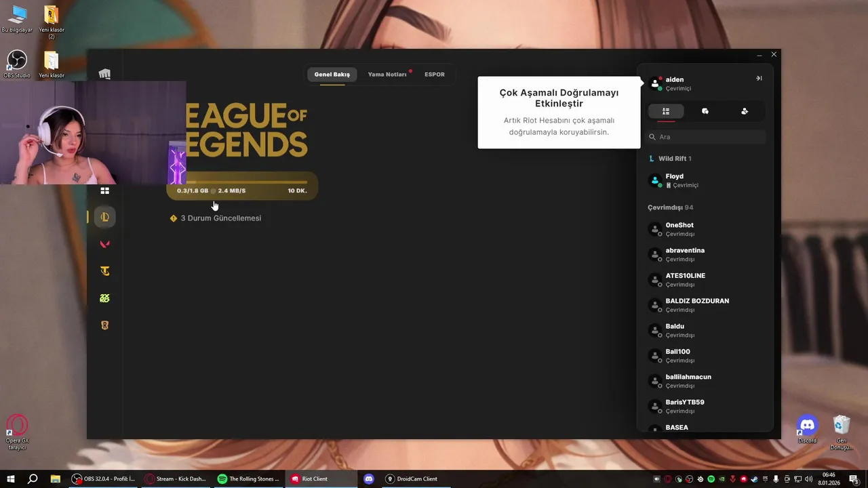
Task: Open Bu bilgisayar desktop icon
Action: pyautogui.click(x=17, y=19)
